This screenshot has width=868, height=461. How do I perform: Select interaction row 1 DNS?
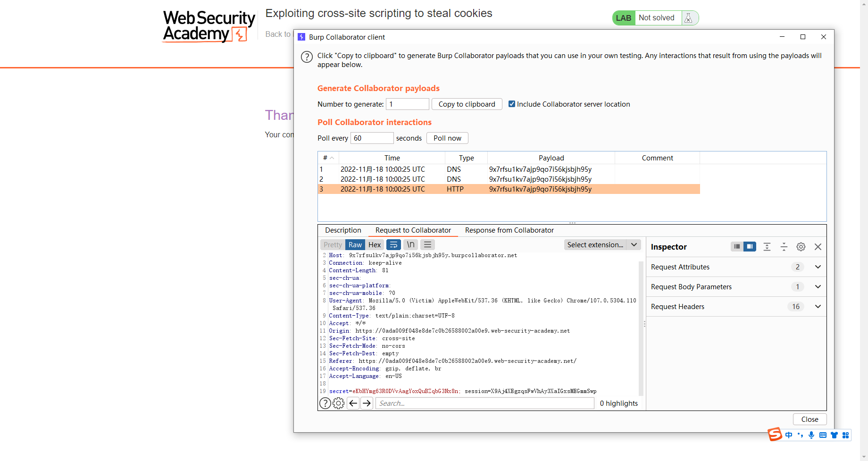[509, 169]
